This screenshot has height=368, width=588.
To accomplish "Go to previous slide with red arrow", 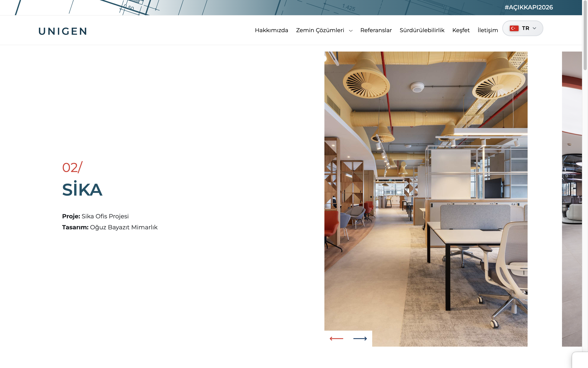I will 336,339.
